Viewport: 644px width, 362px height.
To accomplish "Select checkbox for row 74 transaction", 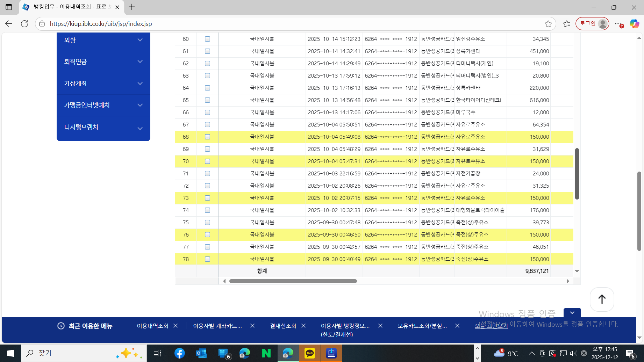I will click(207, 210).
